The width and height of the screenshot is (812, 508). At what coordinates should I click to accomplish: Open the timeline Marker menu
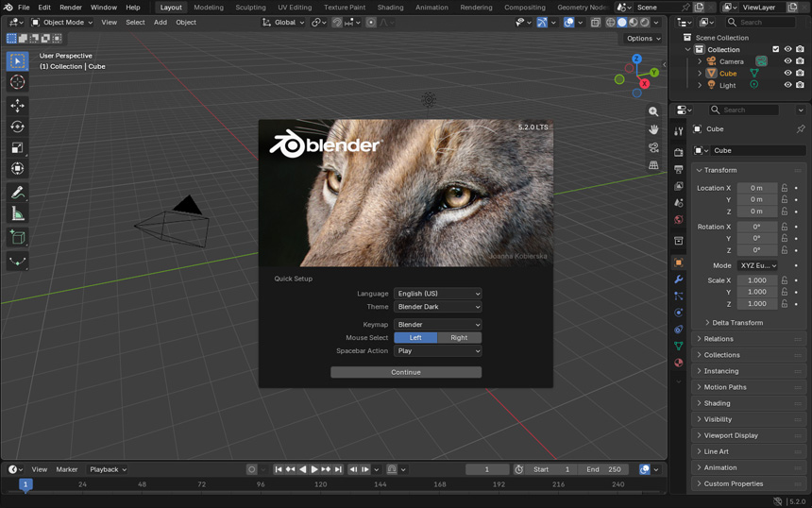pyautogui.click(x=67, y=469)
